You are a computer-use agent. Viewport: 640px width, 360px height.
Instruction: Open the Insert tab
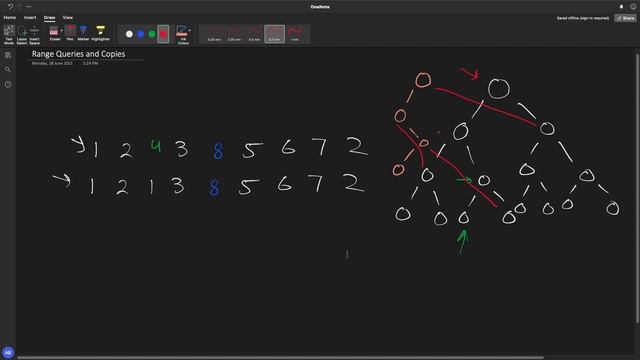[x=30, y=18]
